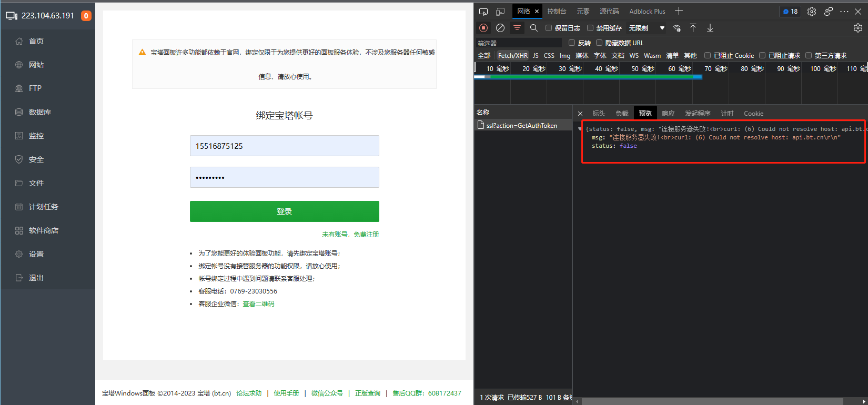Click the orange notification badge showing 0
Image resolution: width=868 pixels, height=405 pixels.
[x=86, y=16]
